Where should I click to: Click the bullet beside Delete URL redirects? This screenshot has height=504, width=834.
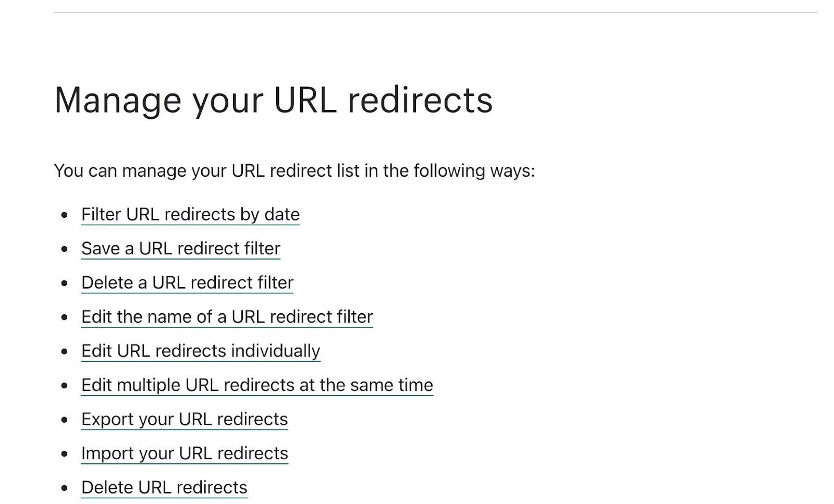click(x=65, y=488)
